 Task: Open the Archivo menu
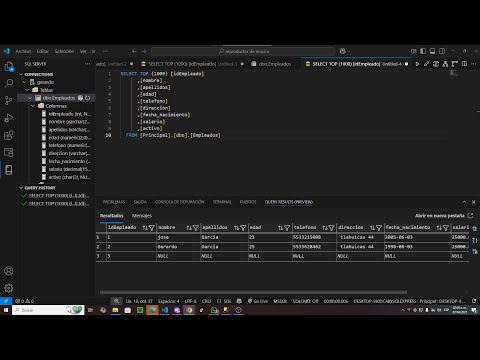pos(23,51)
